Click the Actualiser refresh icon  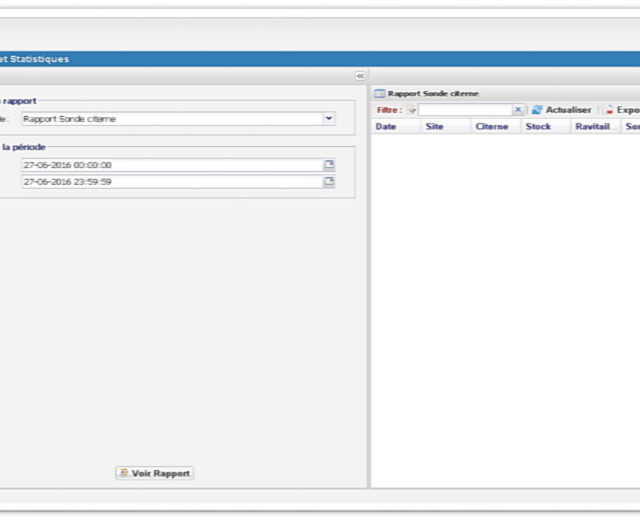pos(537,110)
